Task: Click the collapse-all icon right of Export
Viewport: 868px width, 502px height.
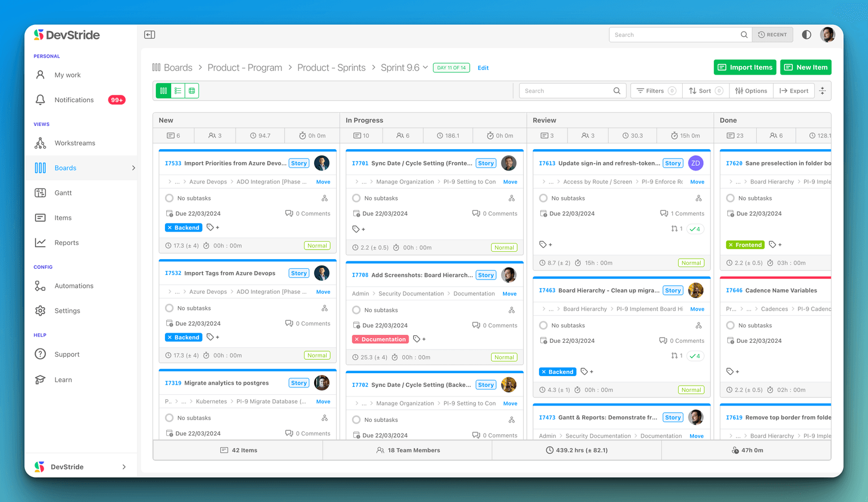Action: click(823, 90)
